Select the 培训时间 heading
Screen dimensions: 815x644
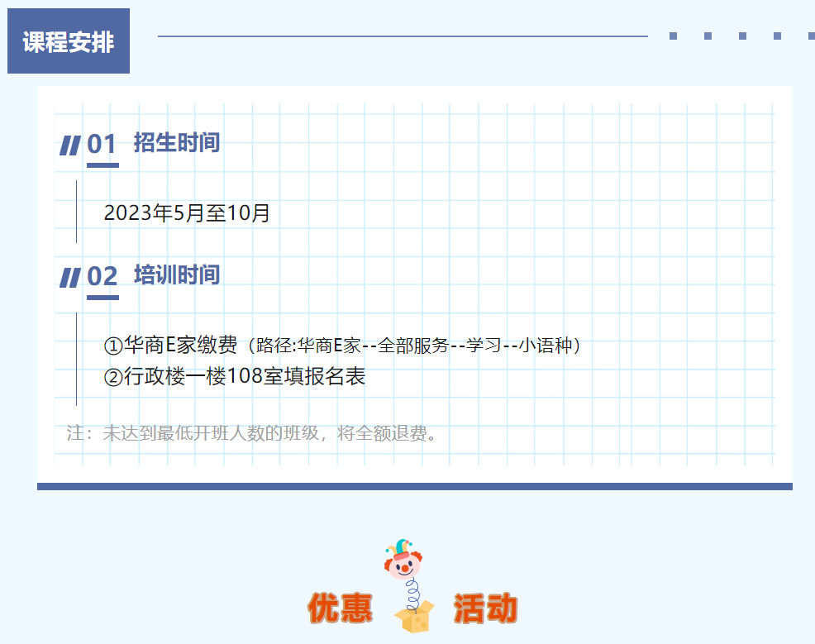coord(177,274)
